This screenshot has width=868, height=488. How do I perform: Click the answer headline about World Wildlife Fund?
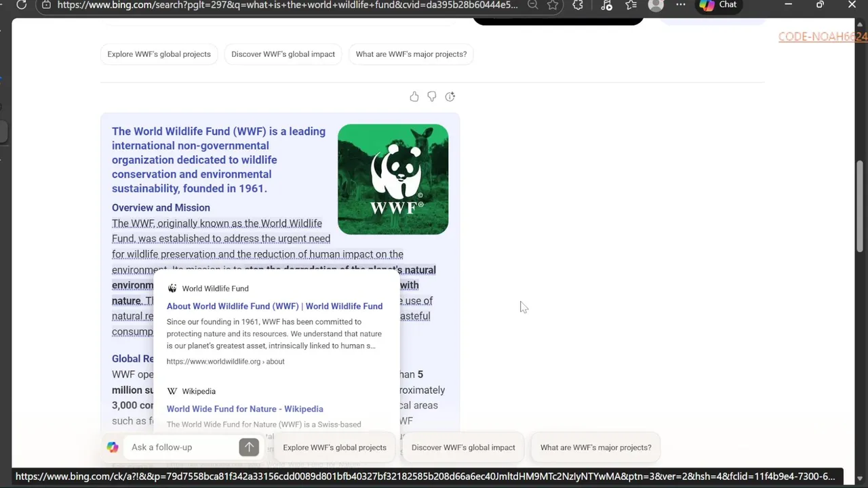tap(218, 160)
